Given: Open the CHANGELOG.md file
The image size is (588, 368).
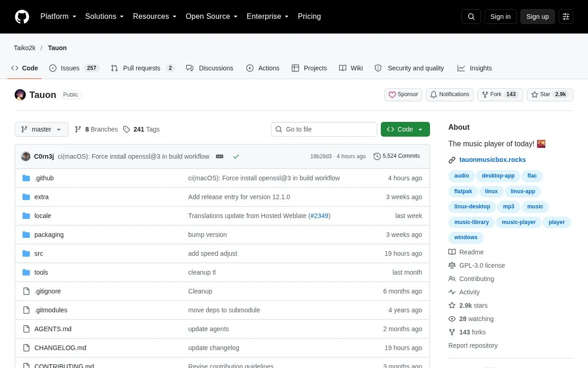Looking at the screenshot, I should pyautogui.click(x=60, y=348).
